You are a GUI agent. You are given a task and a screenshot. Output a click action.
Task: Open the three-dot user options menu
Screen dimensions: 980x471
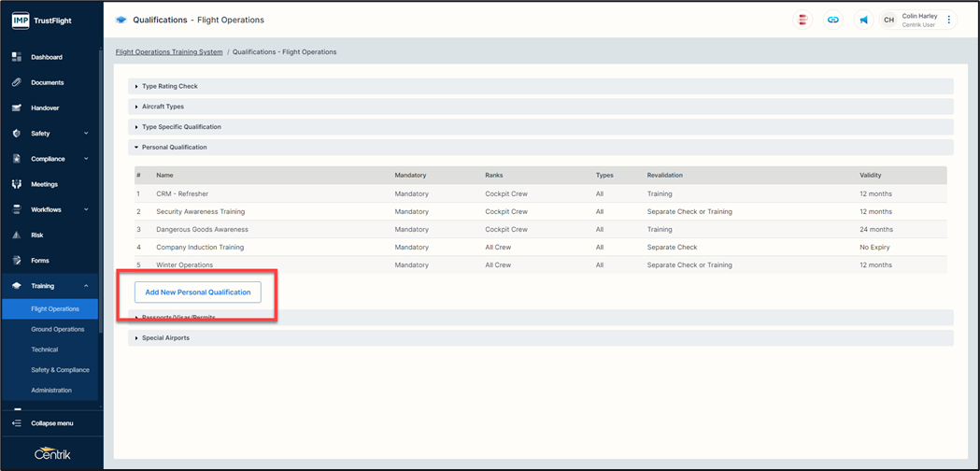tap(949, 20)
